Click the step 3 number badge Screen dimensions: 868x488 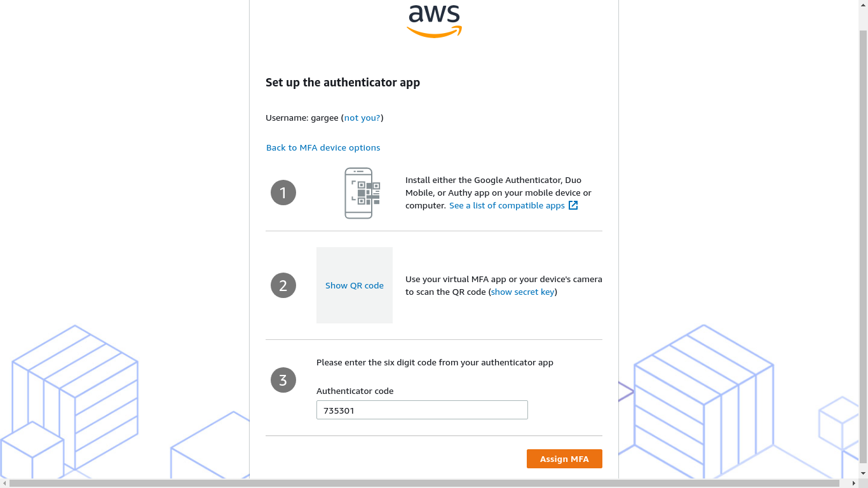(283, 380)
